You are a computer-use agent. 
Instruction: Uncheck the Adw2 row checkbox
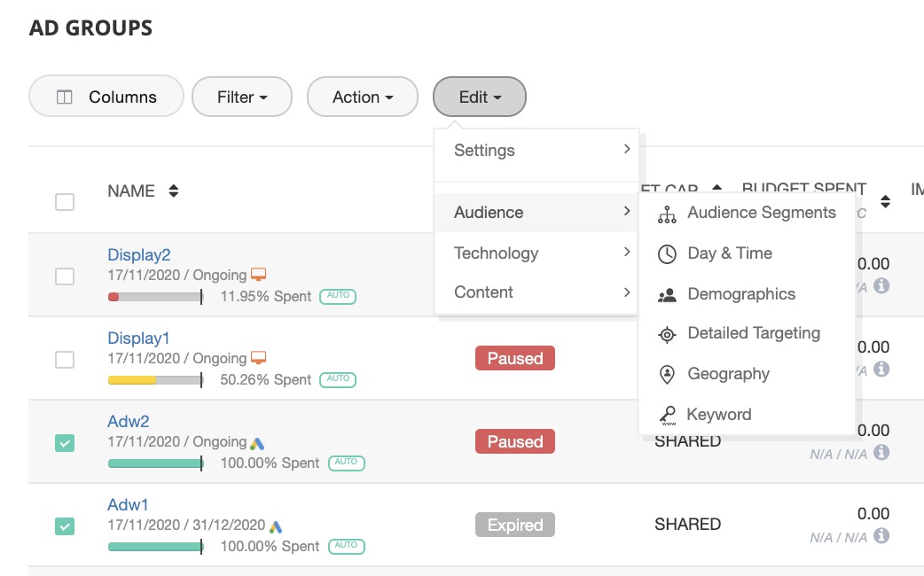65,442
